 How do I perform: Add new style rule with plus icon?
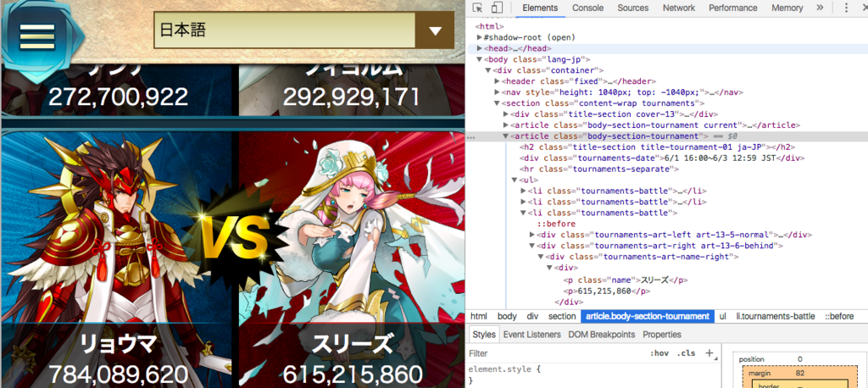click(709, 353)
